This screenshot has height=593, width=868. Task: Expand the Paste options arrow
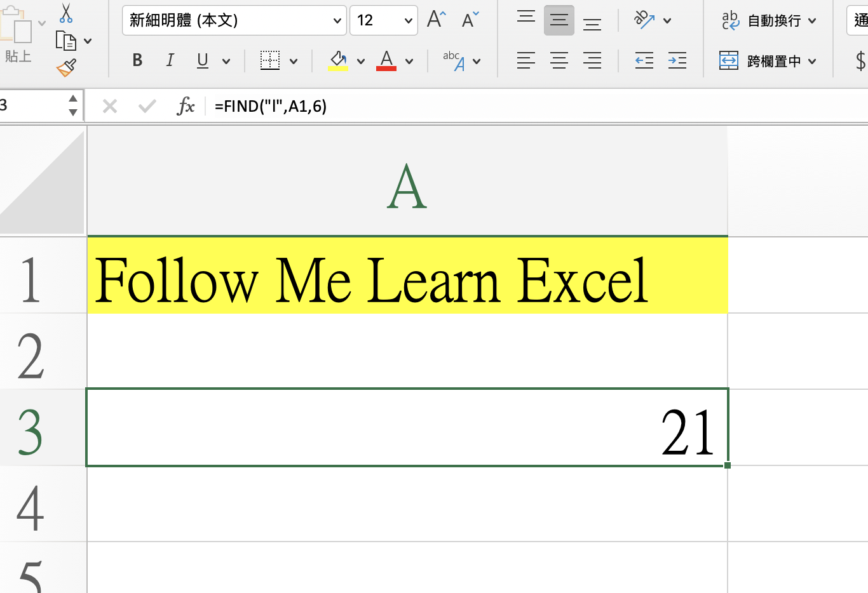(42, 23)
